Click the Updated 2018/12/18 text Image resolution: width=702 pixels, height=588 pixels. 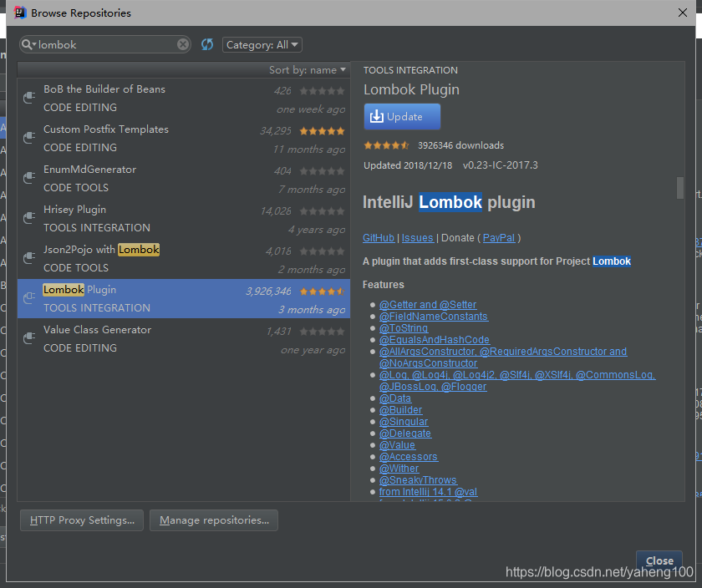(408, 165)
